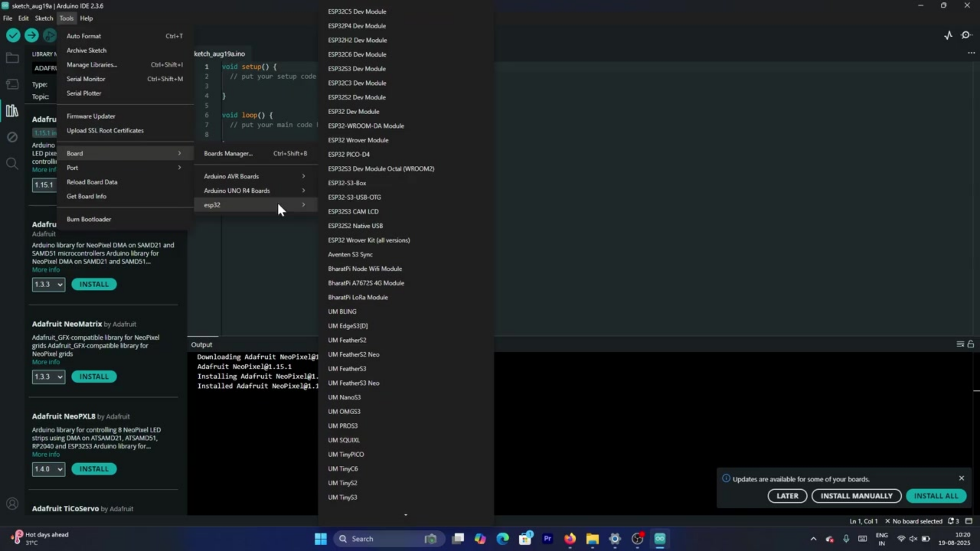Open More info link for NeoMatrix
Screen dimensions: 980x551
point(46,362)
